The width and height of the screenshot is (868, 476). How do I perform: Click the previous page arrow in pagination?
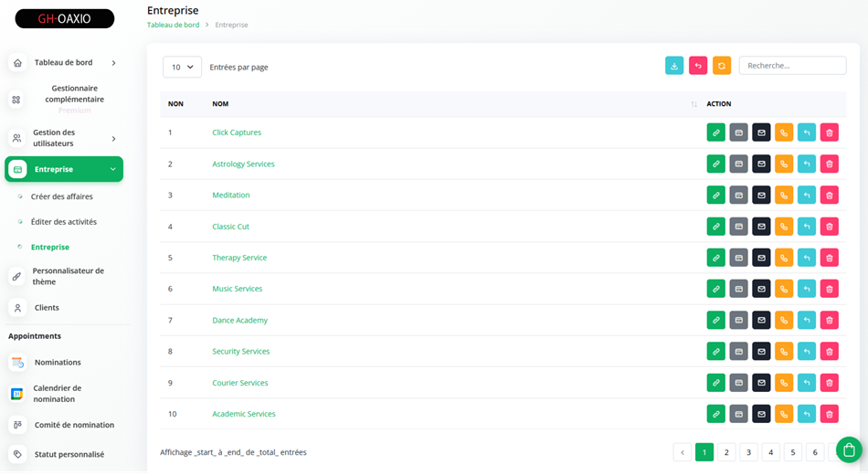point(682,452)
